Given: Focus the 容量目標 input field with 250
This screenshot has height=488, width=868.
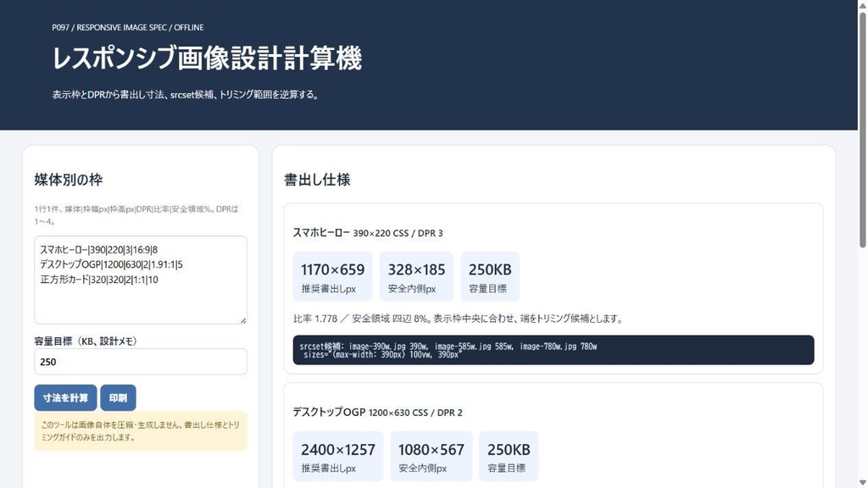Looking at the screenshot, I should click(141, 362).
